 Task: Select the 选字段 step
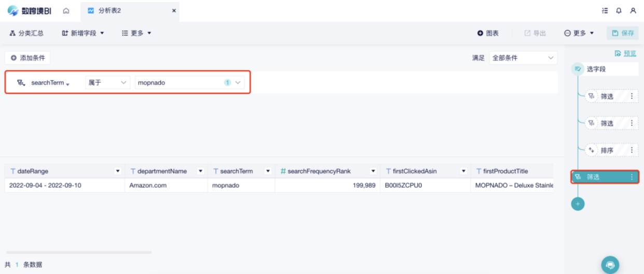point(605,69)
